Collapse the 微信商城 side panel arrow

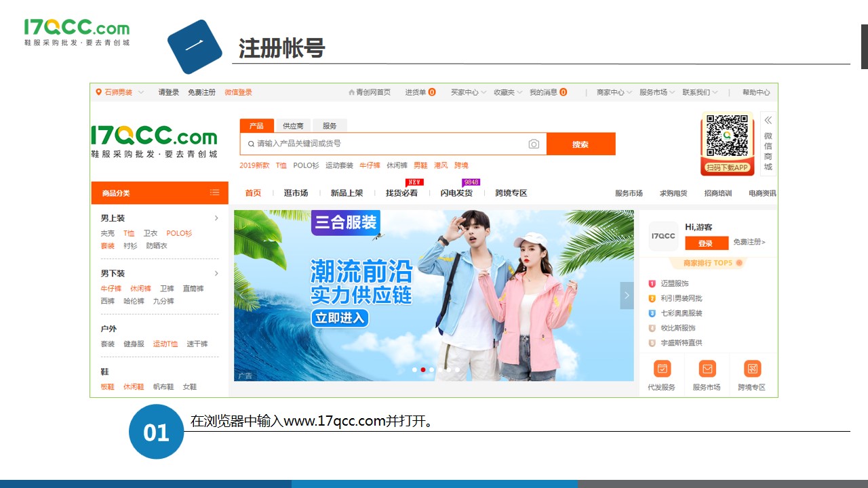[x=768, y=120]
